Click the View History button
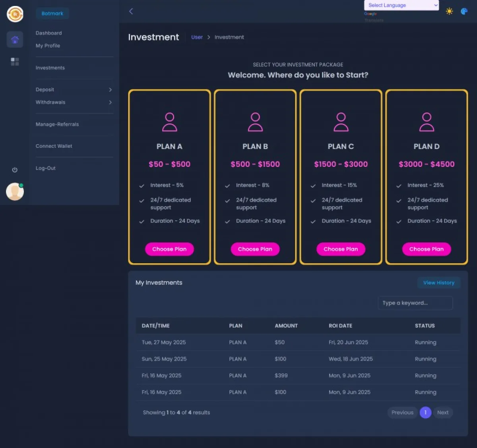The width and height of the screenshot is (477, 448). pyautogui.click(x=439, y=283)
